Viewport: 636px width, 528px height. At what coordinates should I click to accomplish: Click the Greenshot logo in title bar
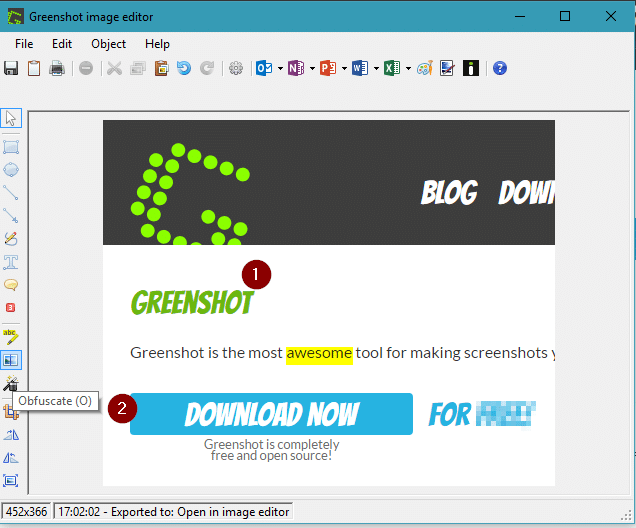15,17
